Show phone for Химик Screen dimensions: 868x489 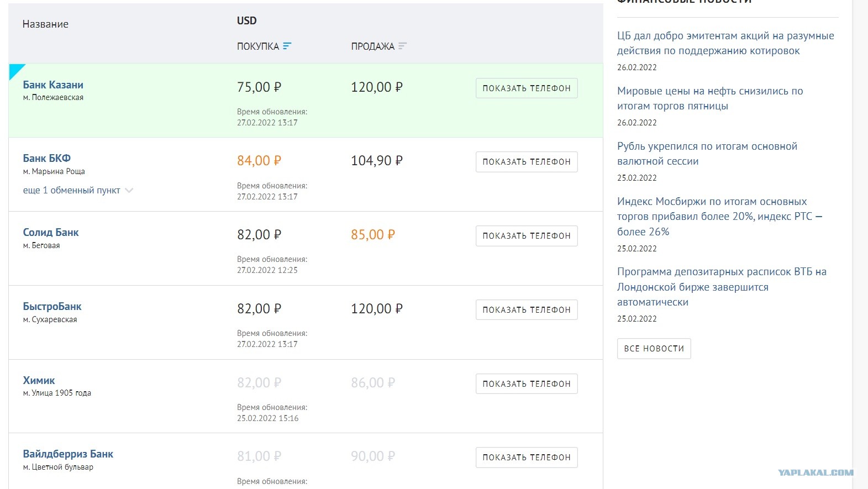[x=527, y=384]
